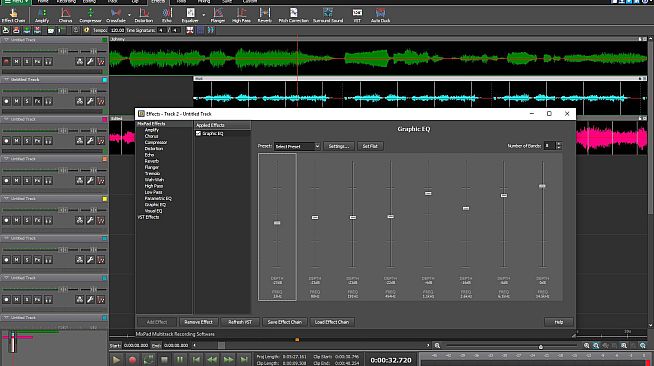Click the first Graphic EQ band slider handle
The width and height of the screenshot is (654, 366).
pyautogui.click(x=277, y=223)
